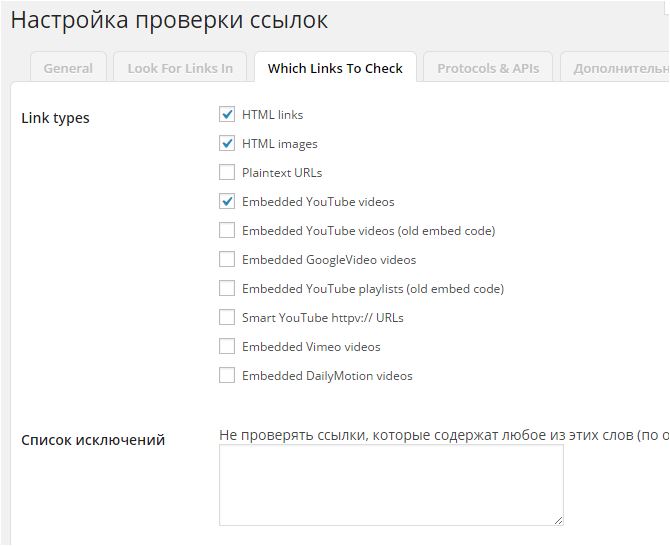Click the textarea resize handle corner
670x546 pixels.
558,520
